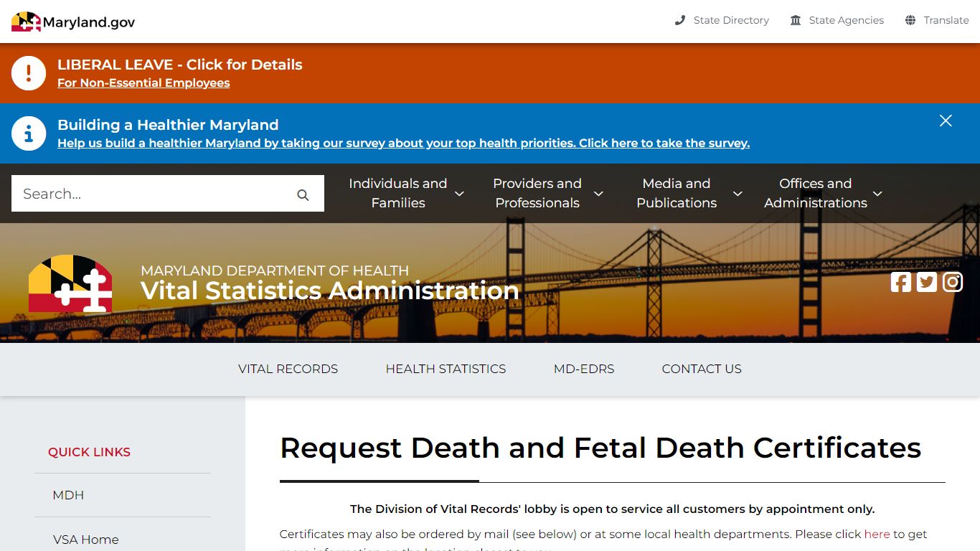Viewport: 980px width, 551px height.
Task: Click the Building a Healthier Maryland heading
Action: click(x=168, y=125)
